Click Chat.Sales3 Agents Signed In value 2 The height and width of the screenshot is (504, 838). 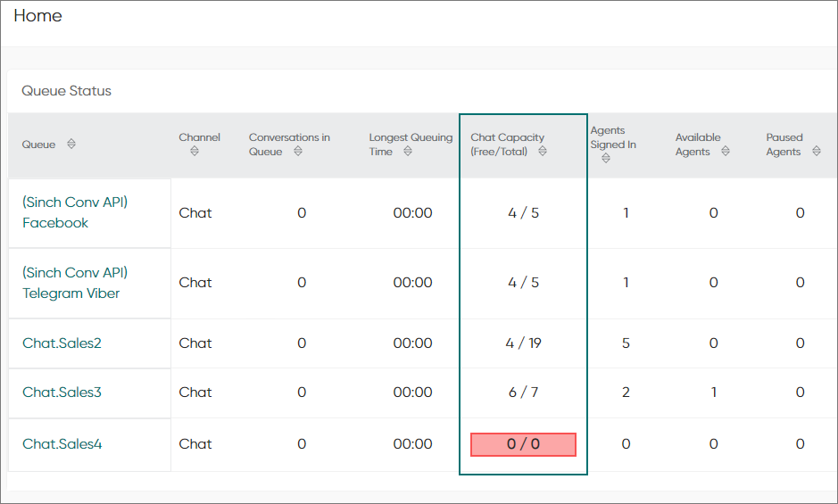[x=626, y=392]
